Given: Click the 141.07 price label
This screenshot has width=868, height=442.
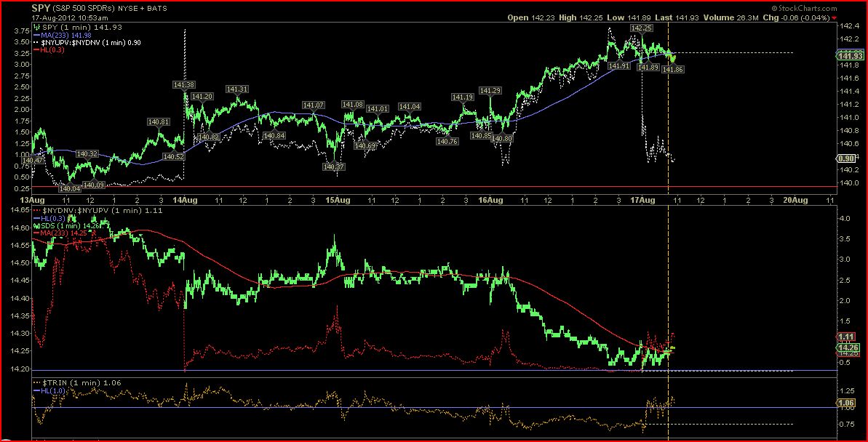Looking at the screenshot, I should (x=314, y=105).
